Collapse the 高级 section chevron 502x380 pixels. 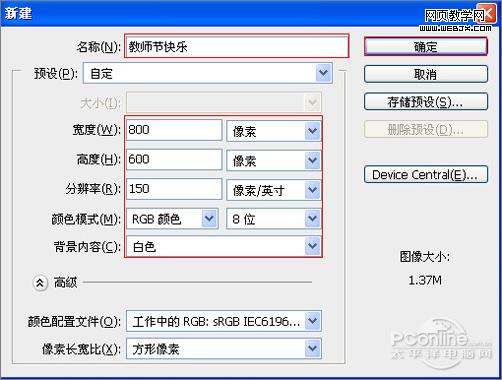click(40, 283)
